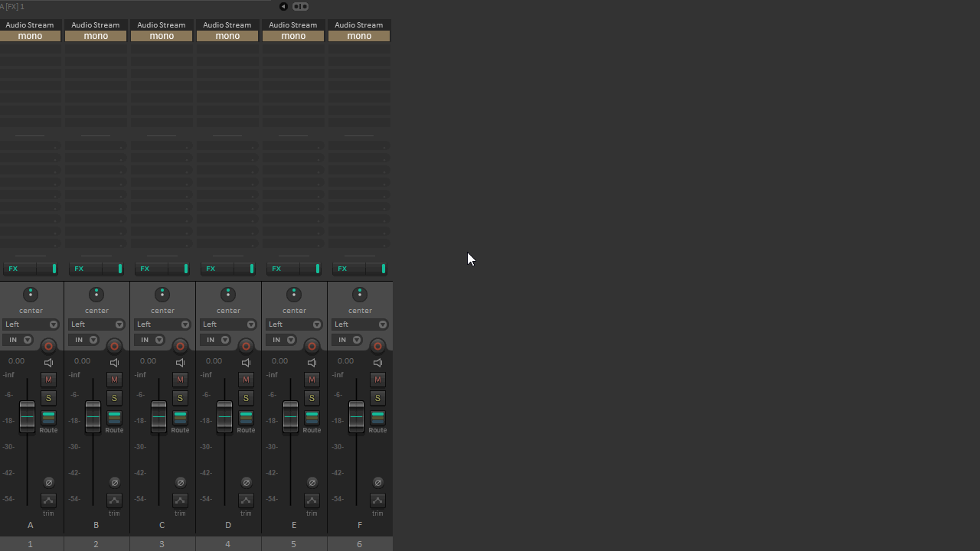Select the track 5 number tab
The image size is (980, 551).
click(293, 544)
